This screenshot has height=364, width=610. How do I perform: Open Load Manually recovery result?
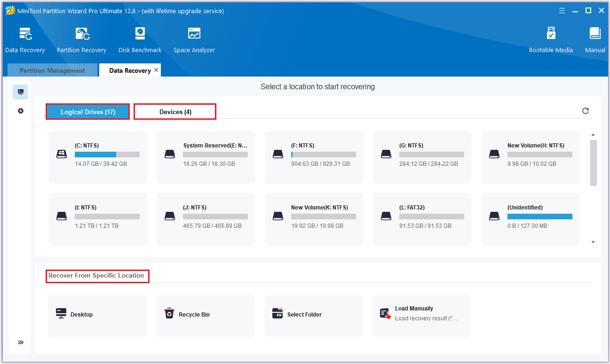[x=422, y=316]
